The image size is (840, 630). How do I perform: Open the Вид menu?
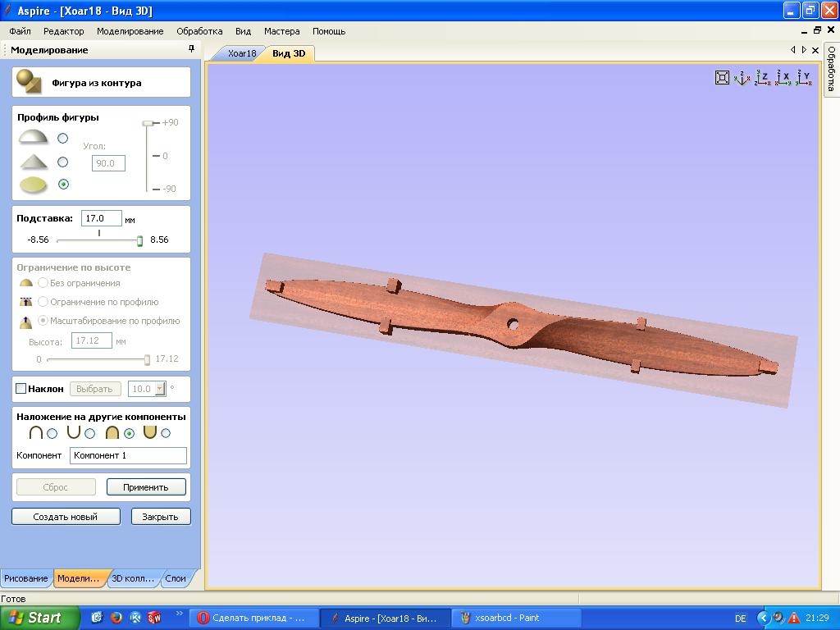[x=243, y=31]
